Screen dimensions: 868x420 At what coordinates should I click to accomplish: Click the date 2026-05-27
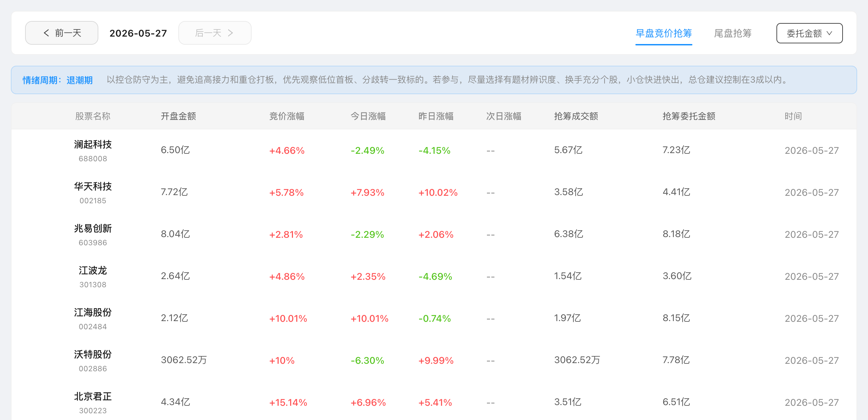coord(138,33)
